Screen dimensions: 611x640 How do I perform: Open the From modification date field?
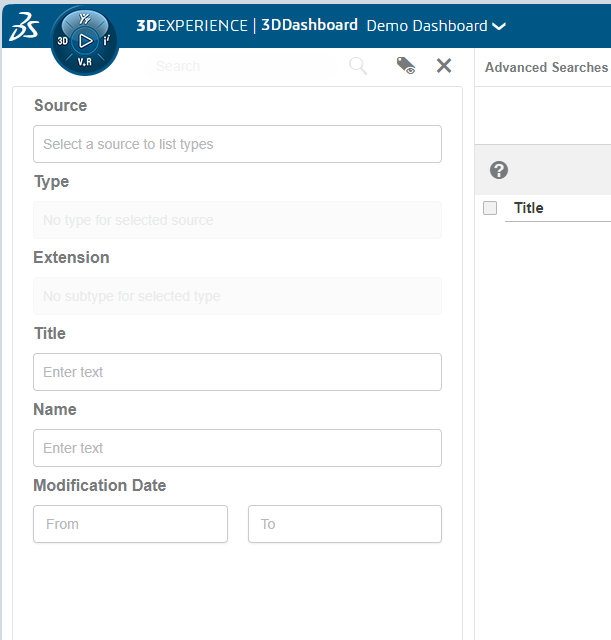coord(130,524)
